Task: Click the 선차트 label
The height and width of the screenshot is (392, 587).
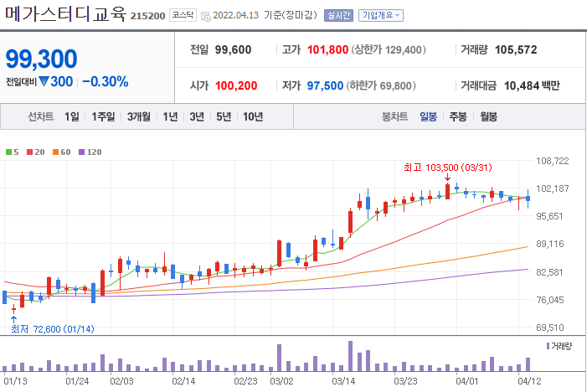Action: pos(41,116)
